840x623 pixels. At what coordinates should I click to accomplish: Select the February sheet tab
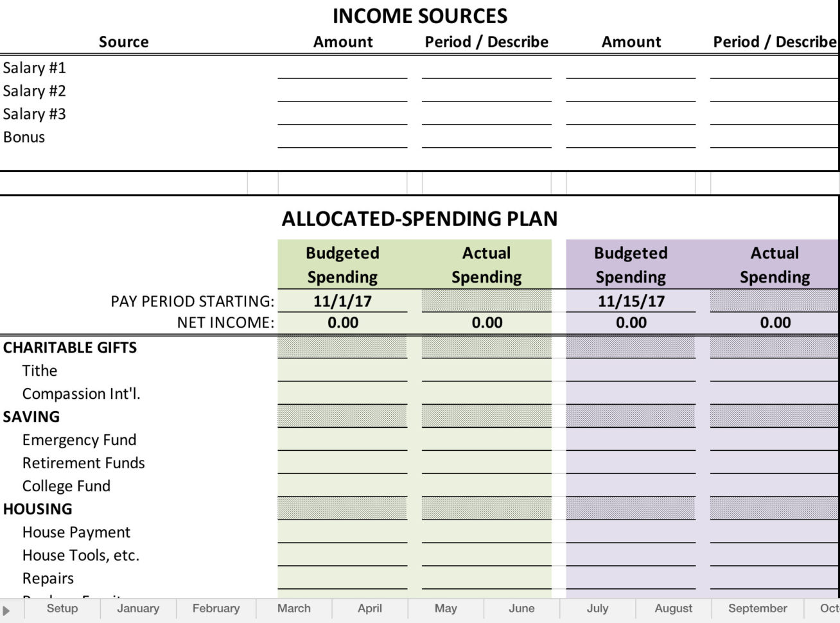214,608
